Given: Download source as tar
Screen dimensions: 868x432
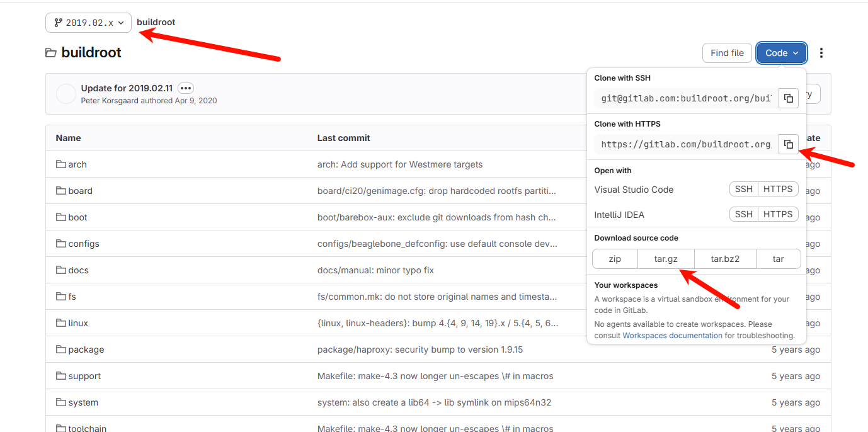Looking at the screenshot, I should coord(779,259).
